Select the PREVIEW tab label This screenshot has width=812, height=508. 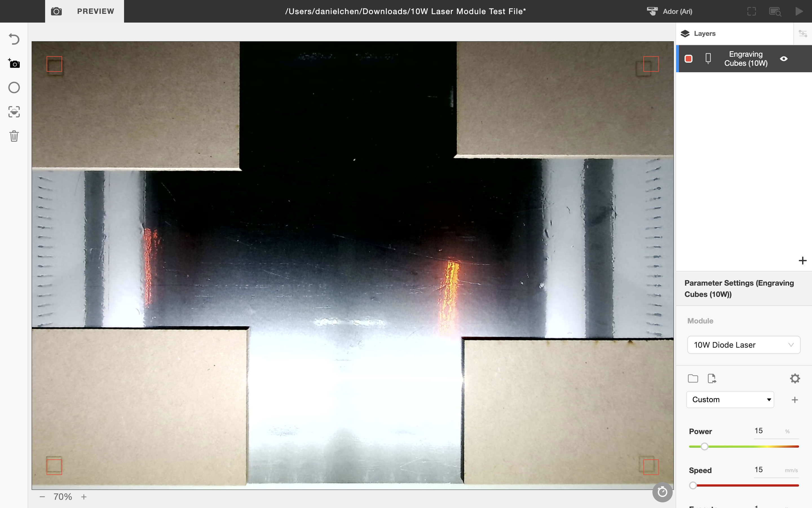point(96,11)
